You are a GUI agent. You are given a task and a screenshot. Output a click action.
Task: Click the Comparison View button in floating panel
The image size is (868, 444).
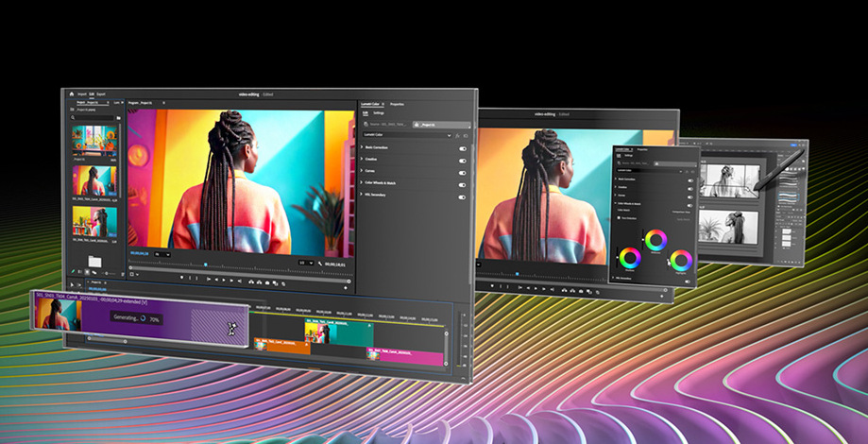point(681,212)
